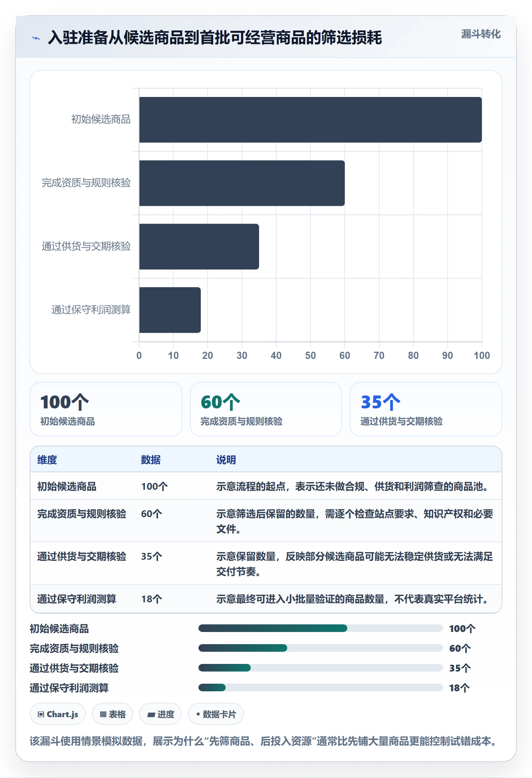Select the 表格 tag chip
Viewport: 532px width, 778px height.
point(112,714)
